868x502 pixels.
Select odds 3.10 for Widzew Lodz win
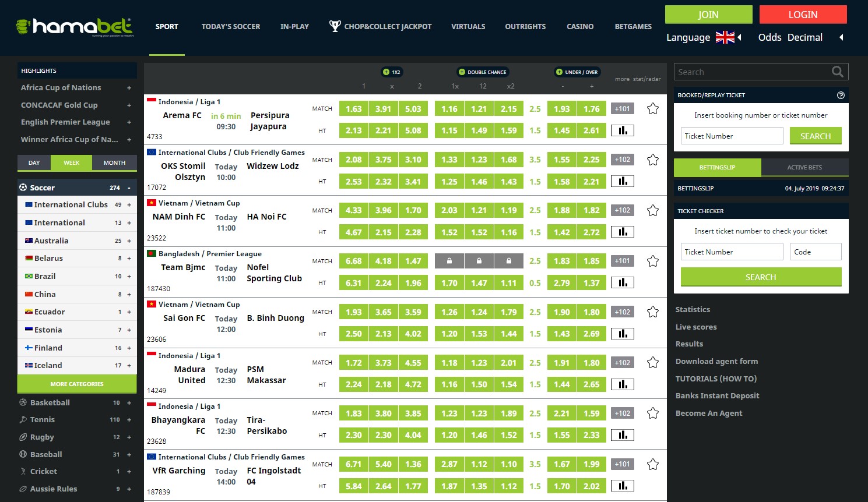point(413,160)
